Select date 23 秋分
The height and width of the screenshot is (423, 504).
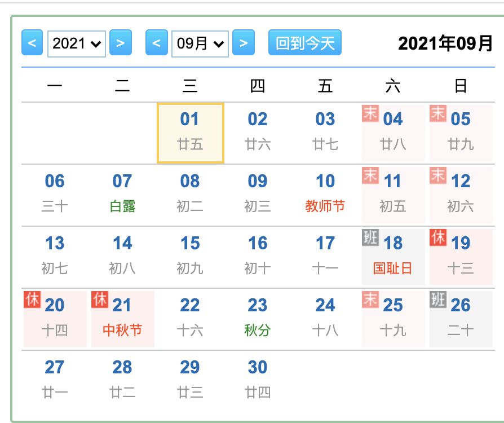pos(258,319)
